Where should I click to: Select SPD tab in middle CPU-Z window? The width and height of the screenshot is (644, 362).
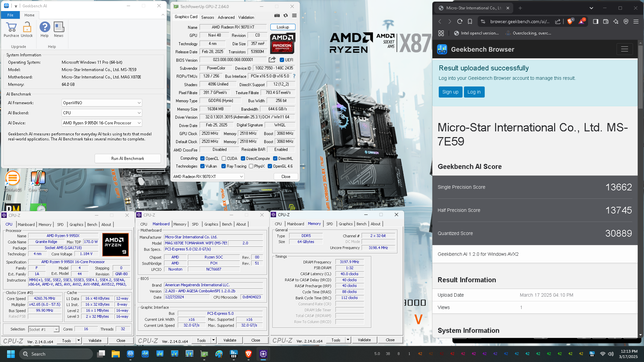(x=195, y=224)
